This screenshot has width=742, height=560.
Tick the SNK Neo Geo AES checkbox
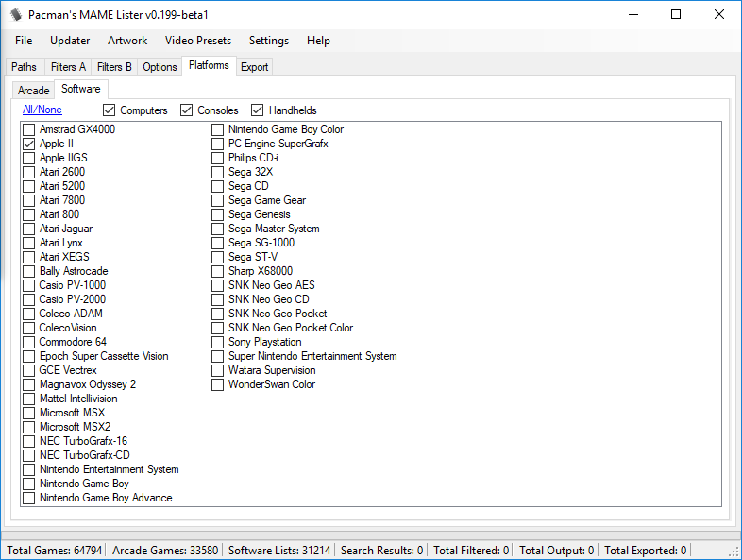(218, 285)
